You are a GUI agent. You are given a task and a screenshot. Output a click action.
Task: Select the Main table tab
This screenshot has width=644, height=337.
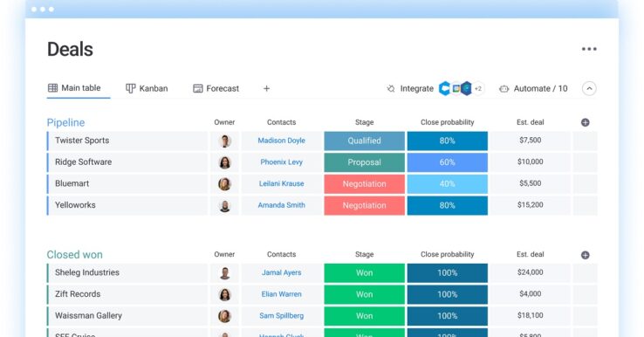(x=74, y=88)
